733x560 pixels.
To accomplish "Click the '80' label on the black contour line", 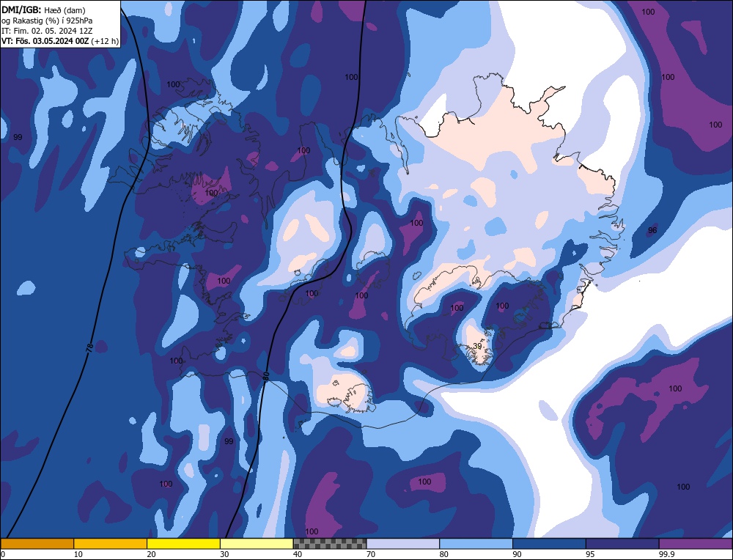I will pyautogui.click(x=265, y=375).
